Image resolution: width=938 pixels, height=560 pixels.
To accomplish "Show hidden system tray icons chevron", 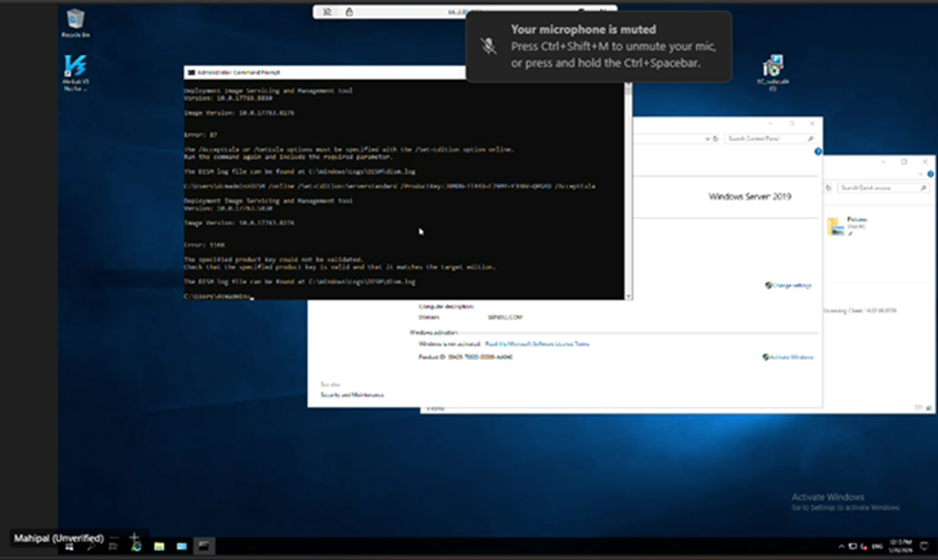I will [x=841, y=546].
